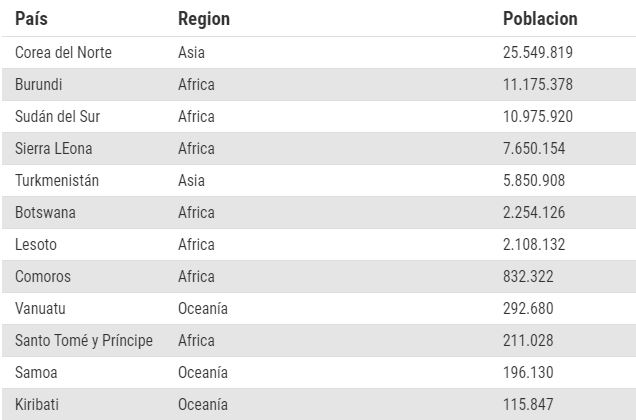The height and width of the screenshot is (420, 636).
Task: Click population value 5.850.908
Action: click(x=534, y=180)
